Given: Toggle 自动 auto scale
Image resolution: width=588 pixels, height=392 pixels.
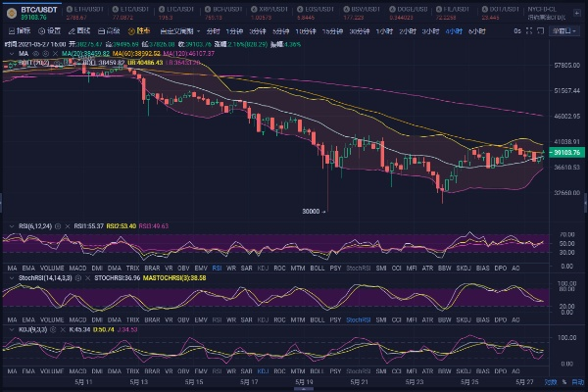Looking at the screenshot, I should click(x=577, y=382).
